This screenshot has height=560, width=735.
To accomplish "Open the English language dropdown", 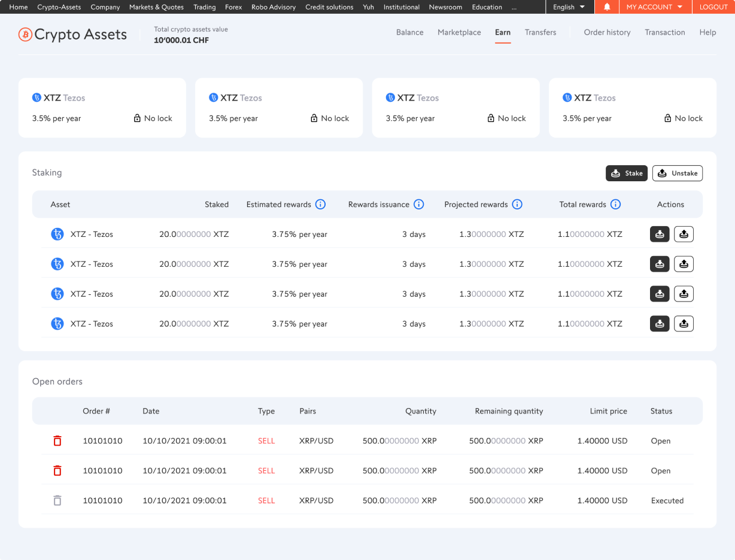I will pos(569,7).
